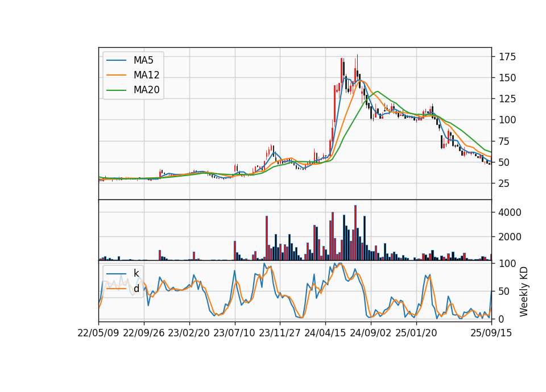This screenshot has width=546, height=392.
Task: Click the blue MA5 legend line sample
Action: pos(116,60)
